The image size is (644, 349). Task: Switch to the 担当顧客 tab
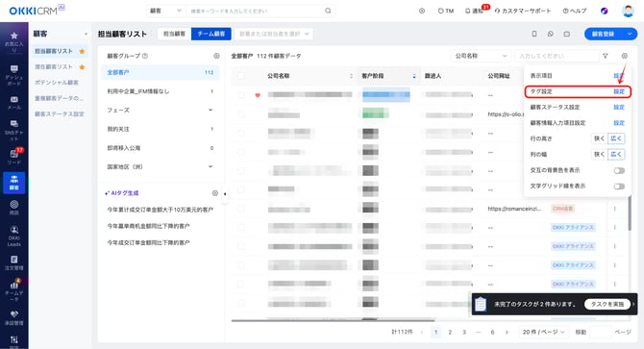click(x=175, y=34)
